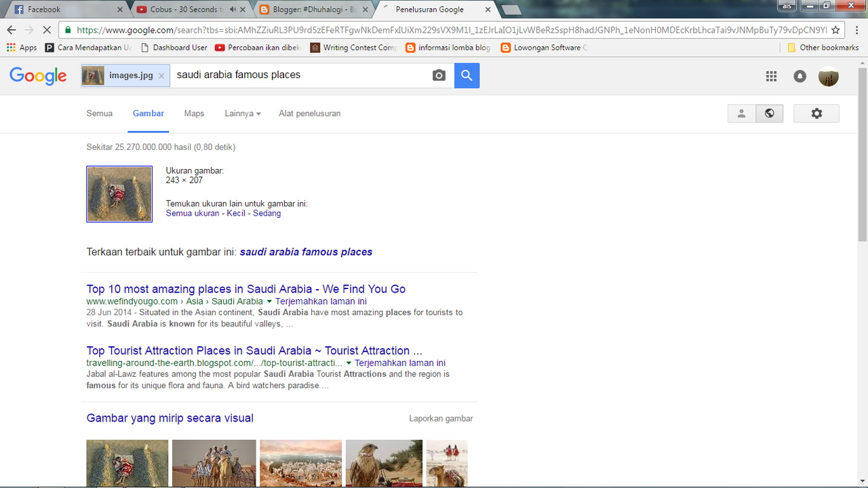Viewport: 868px width, 488px height.
Task: Click the address bar URL
Action: click(x=450, y=30)
